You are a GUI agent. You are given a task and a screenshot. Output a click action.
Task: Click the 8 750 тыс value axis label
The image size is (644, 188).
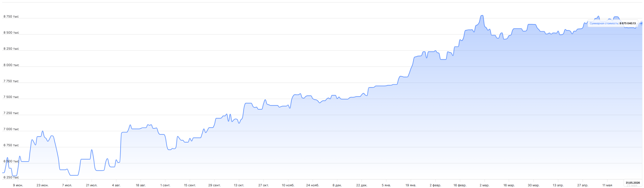pyautogui.click(x=11, y=16)
